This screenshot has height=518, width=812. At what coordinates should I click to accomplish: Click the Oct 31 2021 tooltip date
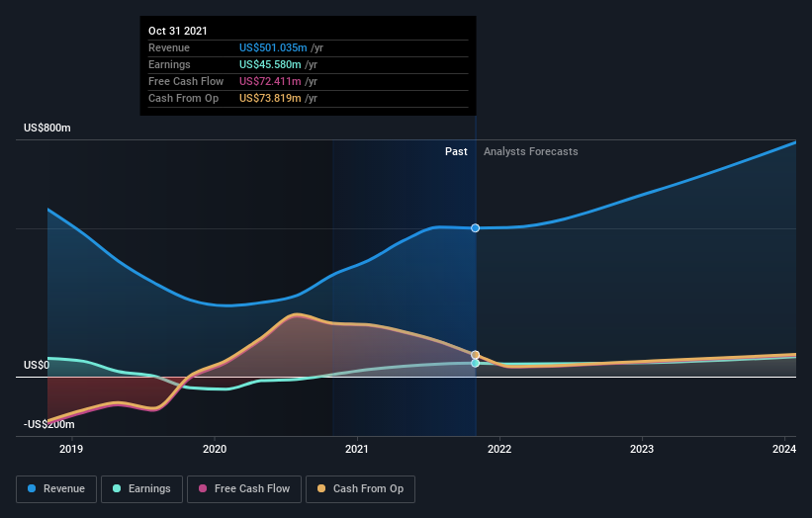point(178,31)
